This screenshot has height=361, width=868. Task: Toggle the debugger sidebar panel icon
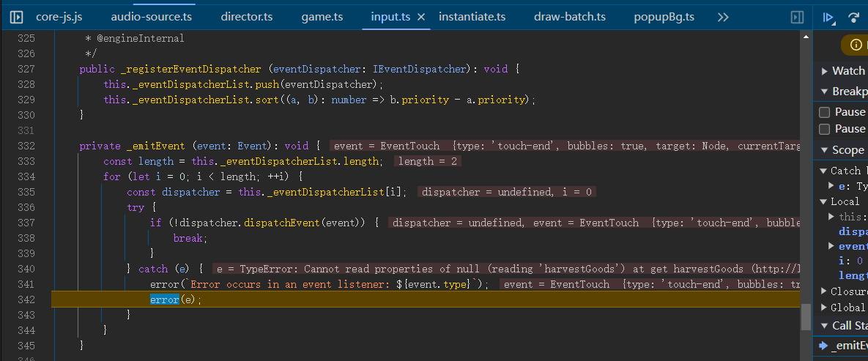tap(797, 17)
